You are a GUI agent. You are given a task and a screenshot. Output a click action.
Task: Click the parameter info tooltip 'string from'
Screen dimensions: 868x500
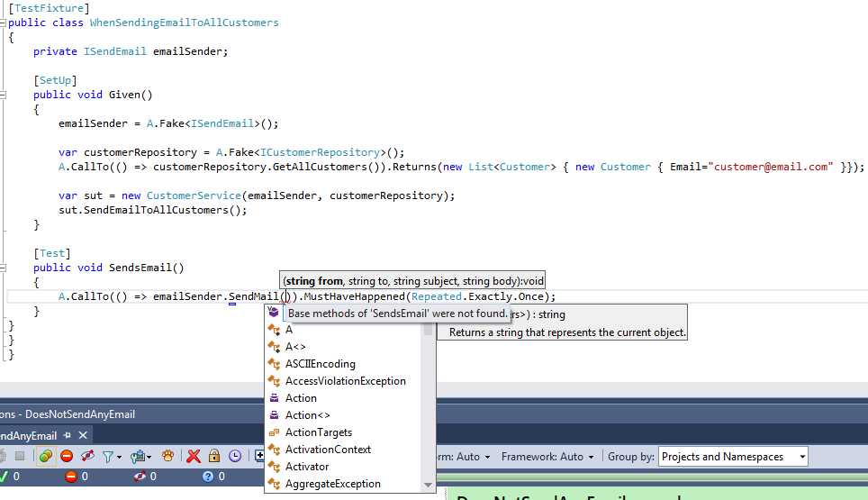314,281
